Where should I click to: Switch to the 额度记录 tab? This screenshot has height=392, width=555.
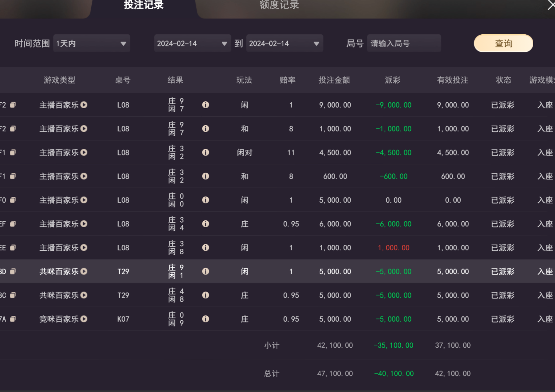pyautogui.click(x=279, y=5)
